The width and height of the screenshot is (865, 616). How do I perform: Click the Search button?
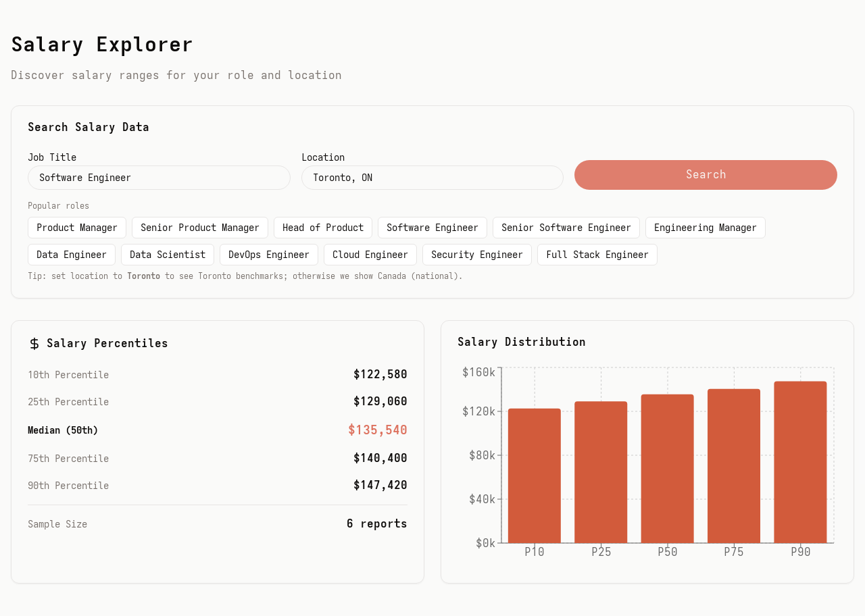point(706,175)
